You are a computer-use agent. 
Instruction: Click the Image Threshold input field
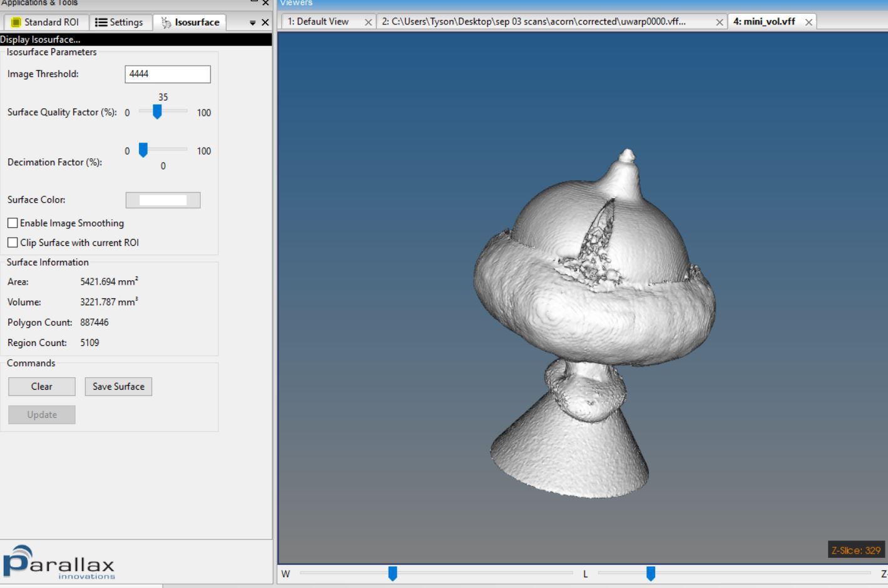[168, 74]
